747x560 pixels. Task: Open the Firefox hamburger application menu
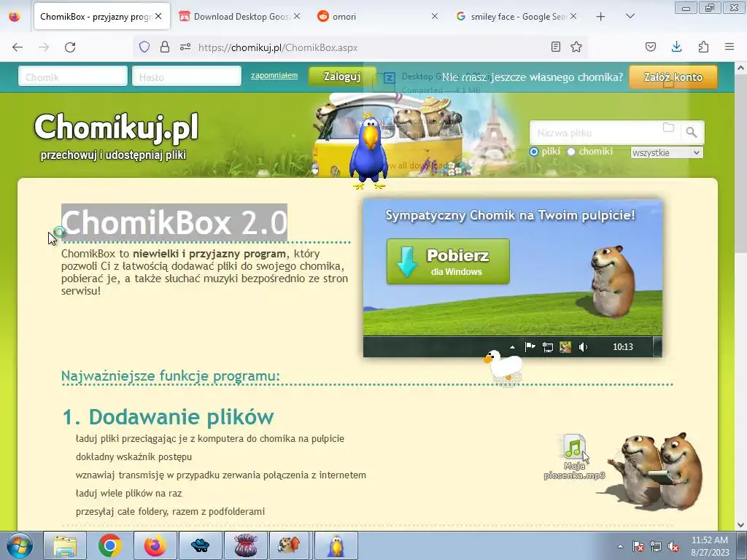point(729,47)
